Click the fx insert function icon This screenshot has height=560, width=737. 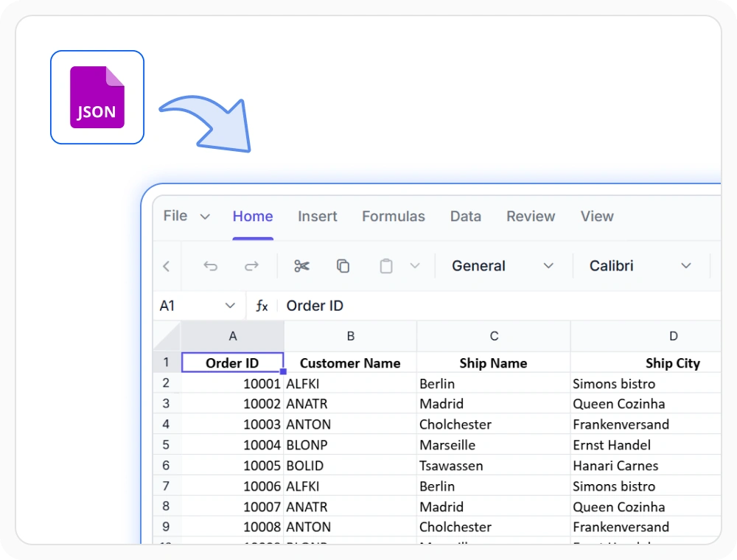(262, 306)
